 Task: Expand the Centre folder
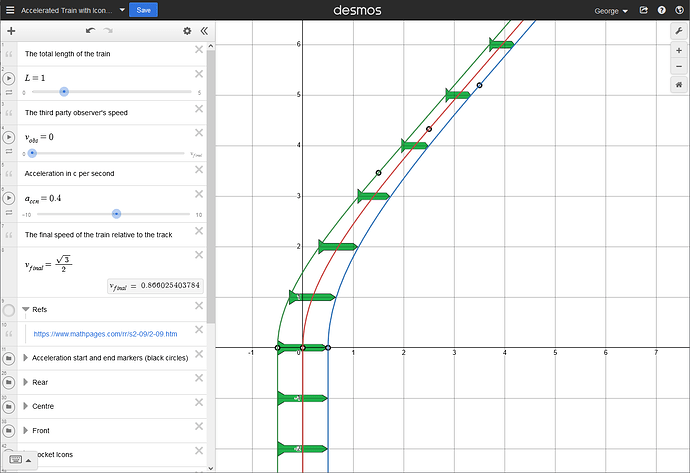26,406
